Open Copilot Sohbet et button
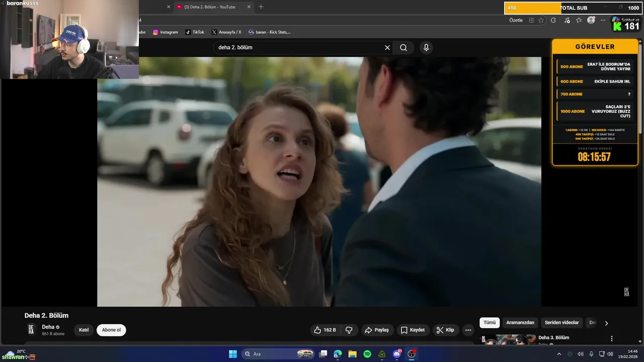The image size is (644, 362). click(625, 20)
